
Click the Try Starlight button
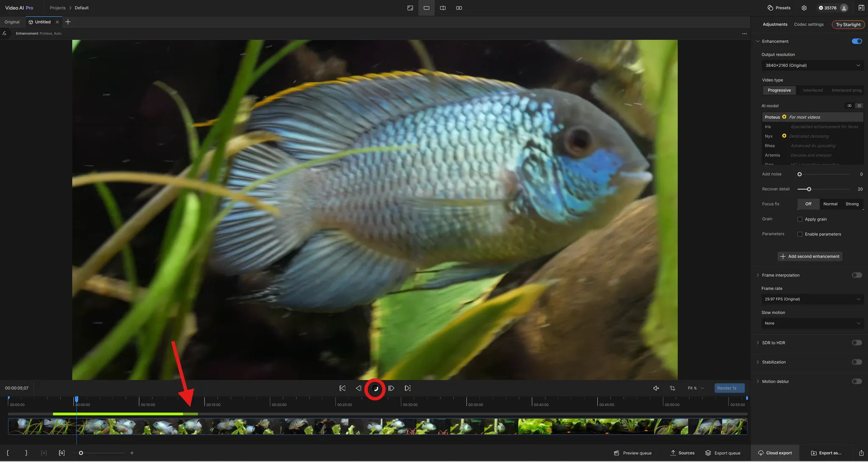point(848,25)
